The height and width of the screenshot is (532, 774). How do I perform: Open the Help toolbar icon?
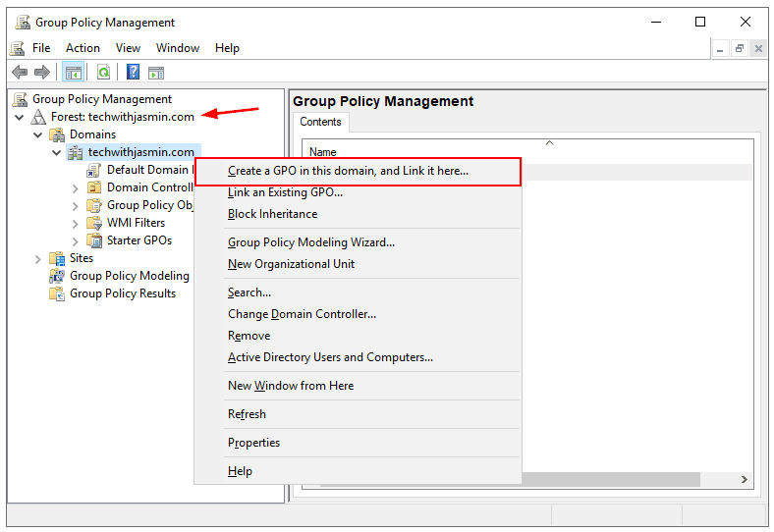[x=134, y=72]
